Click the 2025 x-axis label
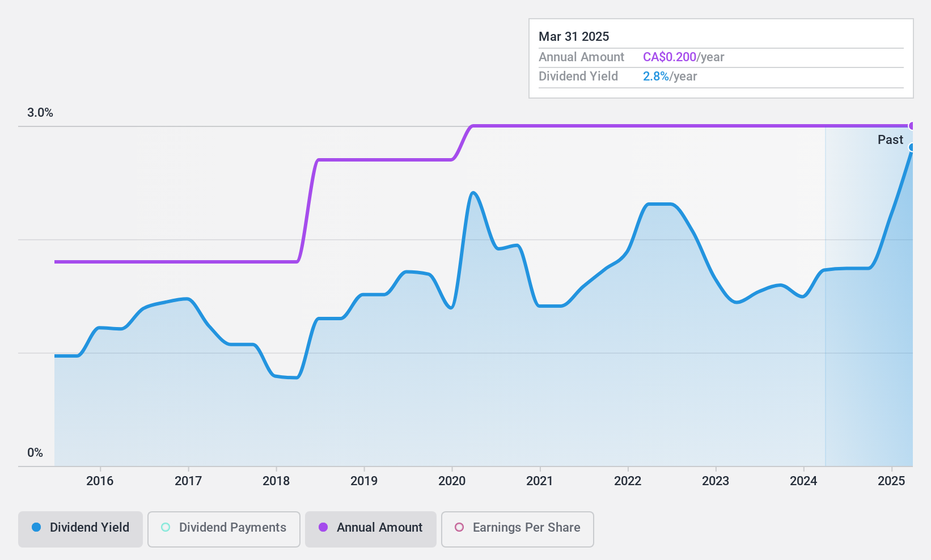931x560 pixels. (891, 481)
